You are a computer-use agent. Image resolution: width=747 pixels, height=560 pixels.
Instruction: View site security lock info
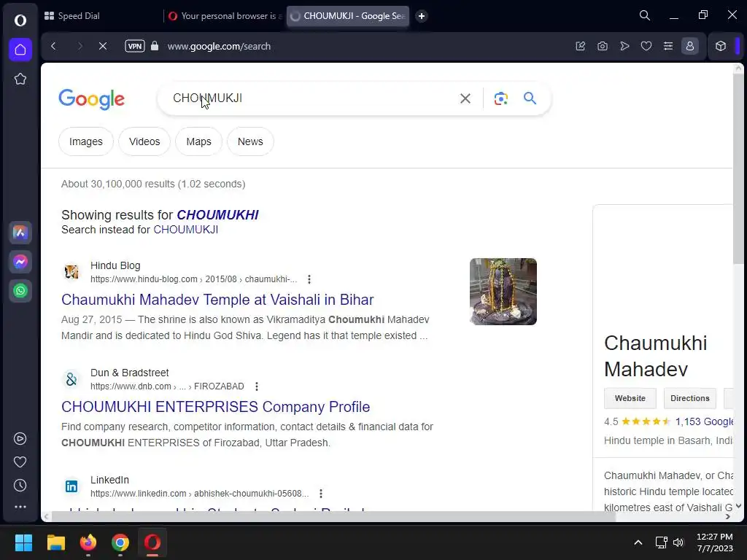point(155,46)
